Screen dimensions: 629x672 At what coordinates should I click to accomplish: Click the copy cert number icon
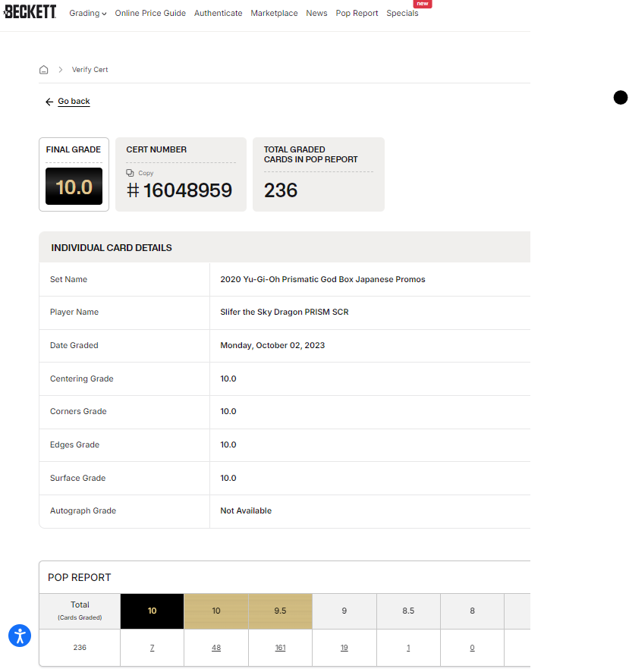[130, 173]
